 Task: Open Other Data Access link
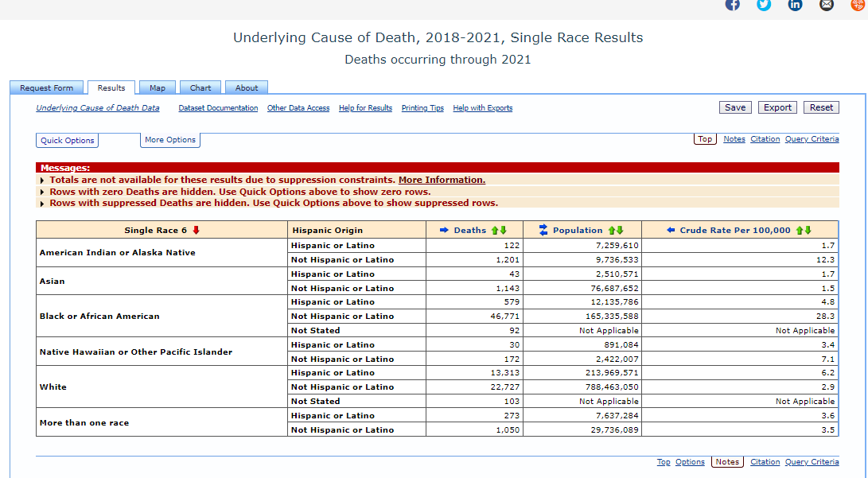coord(298,108)
